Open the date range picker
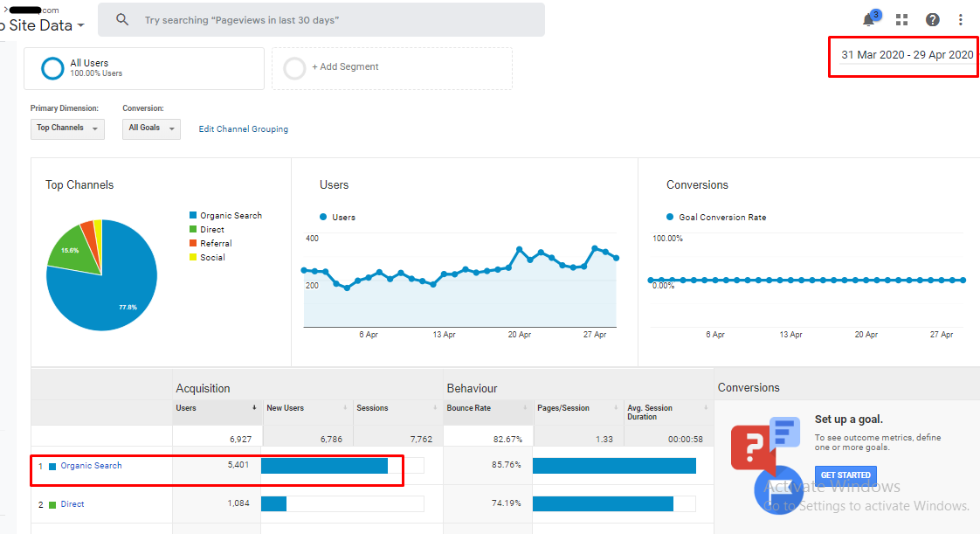Image resolution: width=980 pixels, height=534 pixels. coord(907,55)
